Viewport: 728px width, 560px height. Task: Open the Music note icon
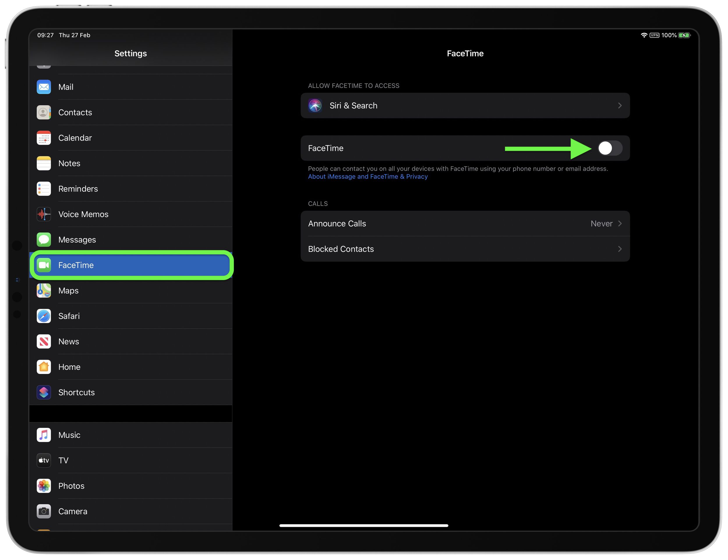[x=44, y=435]
